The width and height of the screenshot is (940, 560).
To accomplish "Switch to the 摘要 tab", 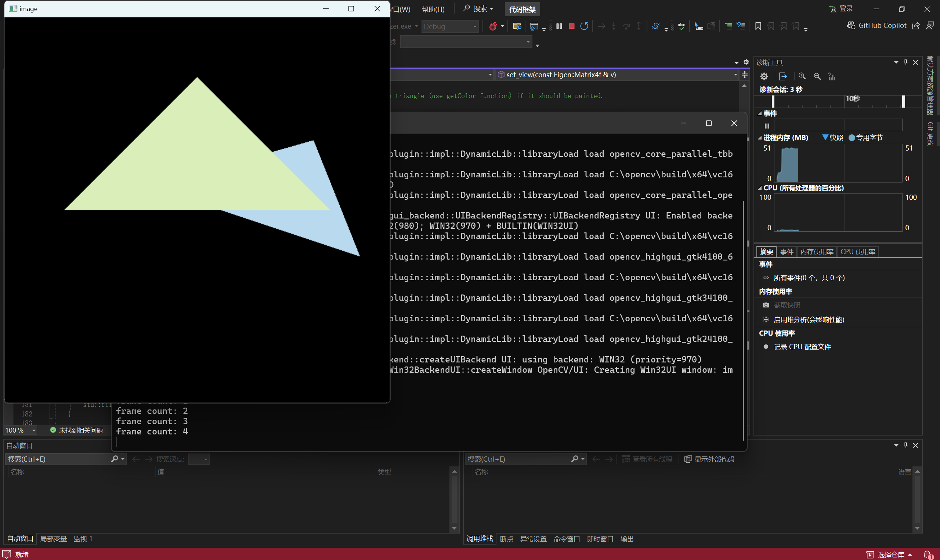I will 766,252.
